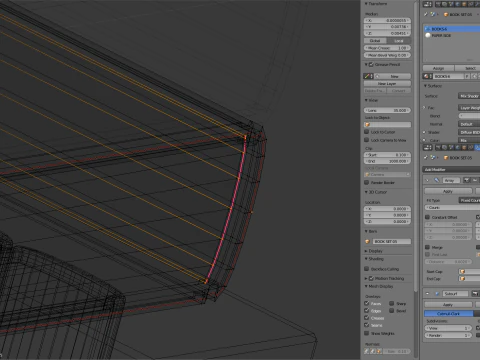Viewport: 480px width, 360px height.
Task: Click the End Cap object icon field
Action: pos(469,279)
